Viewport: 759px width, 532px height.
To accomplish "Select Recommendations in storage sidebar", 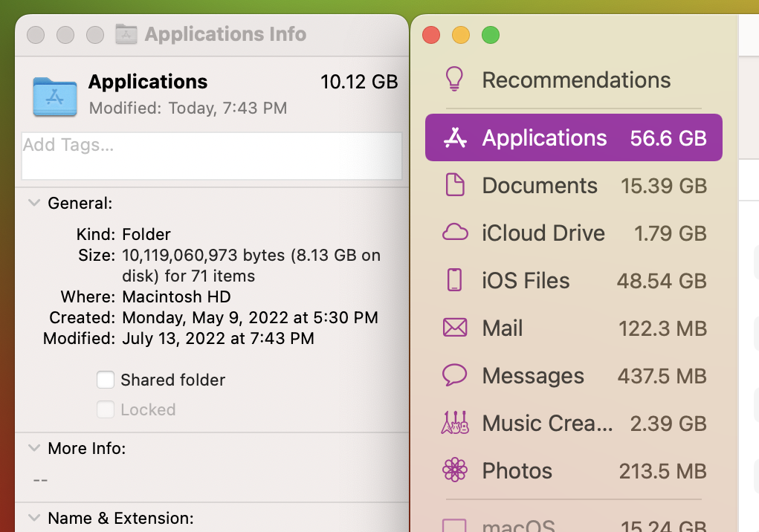I will (x=574, y=80).
